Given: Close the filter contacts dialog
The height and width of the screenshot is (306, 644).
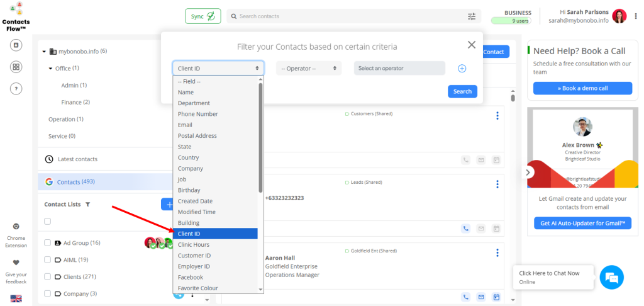Looking at the screenshot, I should coord(471,45).
